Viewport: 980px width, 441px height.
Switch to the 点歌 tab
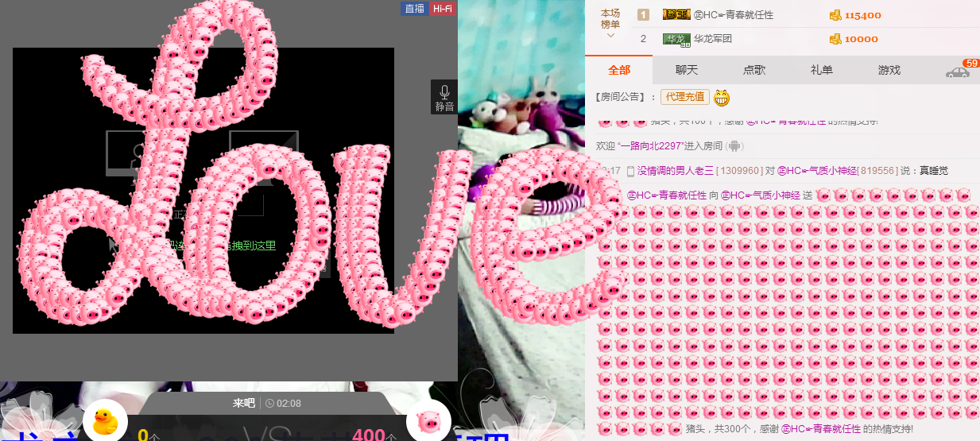(754, 70)
